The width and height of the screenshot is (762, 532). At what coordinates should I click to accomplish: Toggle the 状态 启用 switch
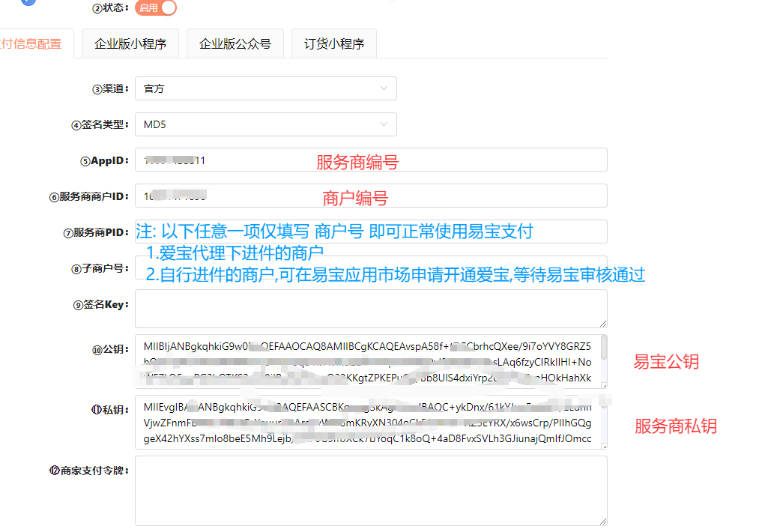[x=156, y=8]
